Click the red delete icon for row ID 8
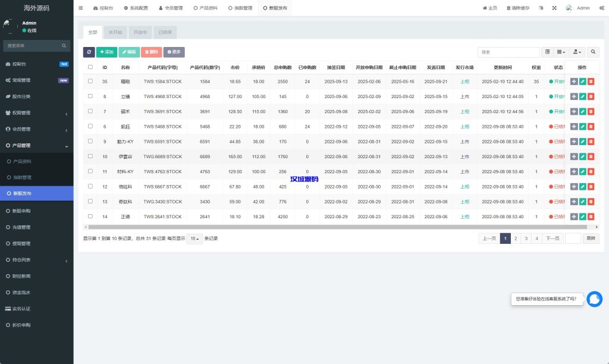 point(591,96)
